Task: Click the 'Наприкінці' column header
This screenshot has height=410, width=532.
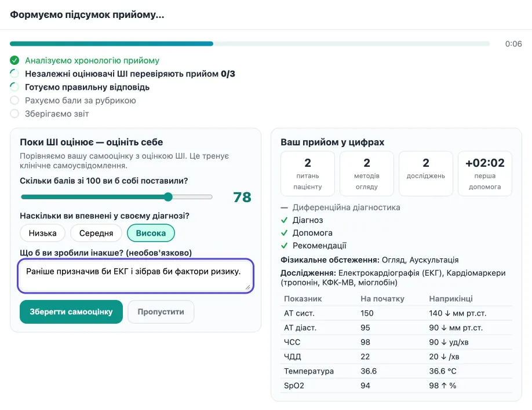Action: tap(451, 299)
